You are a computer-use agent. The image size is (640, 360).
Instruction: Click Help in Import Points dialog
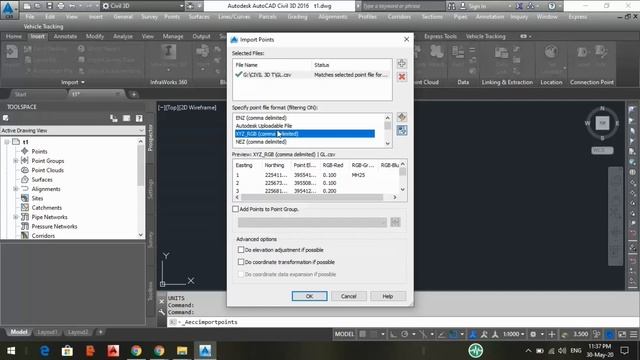[x=388, y=296]
